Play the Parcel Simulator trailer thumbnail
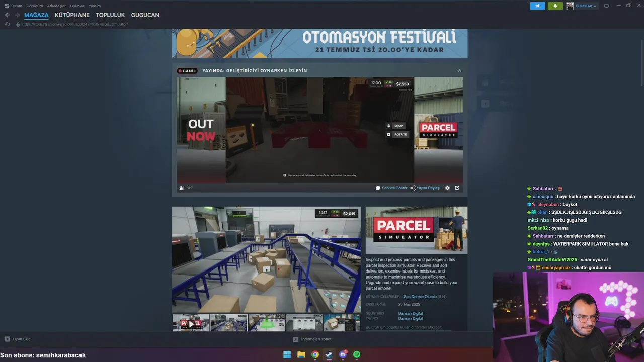Viewport: 644px width, 362px height. 191,323
